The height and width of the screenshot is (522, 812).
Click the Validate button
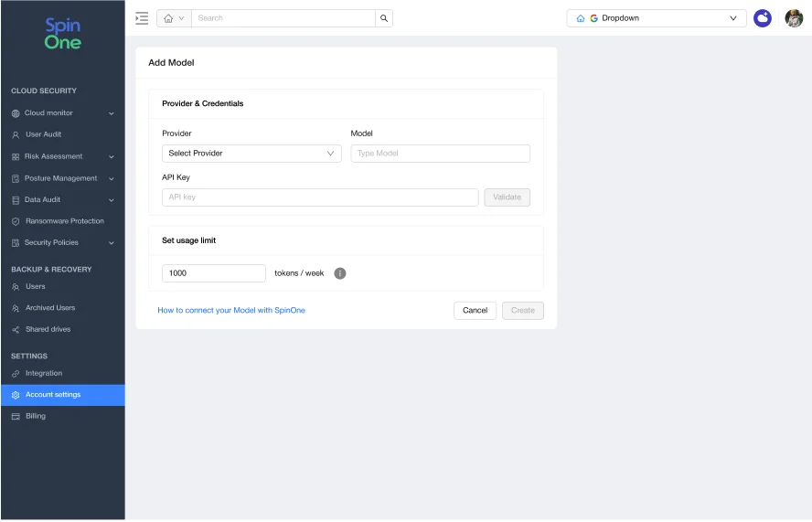click(507, 197)
